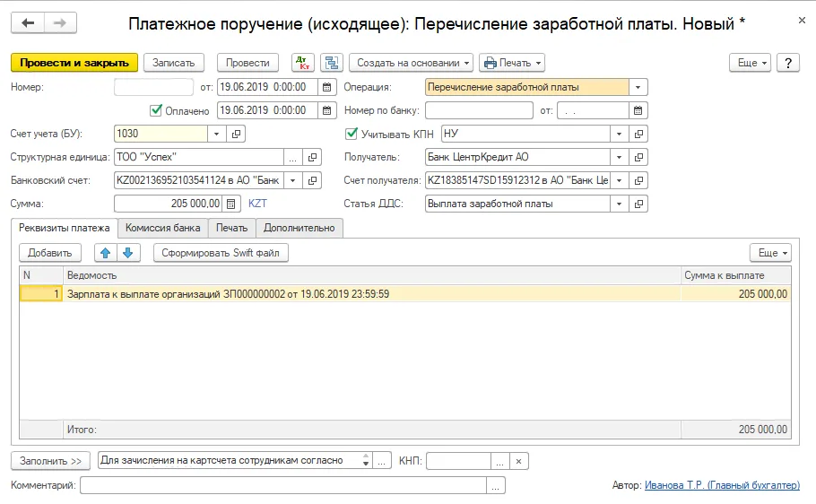Open the calendar for the Оплачено date

coord(326,110)
